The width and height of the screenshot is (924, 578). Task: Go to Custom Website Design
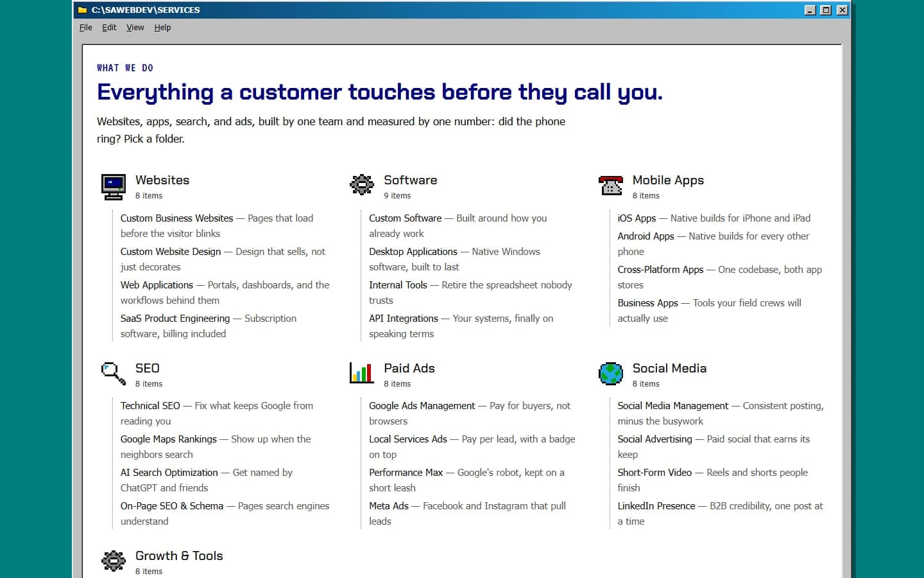tap(171, 252)
